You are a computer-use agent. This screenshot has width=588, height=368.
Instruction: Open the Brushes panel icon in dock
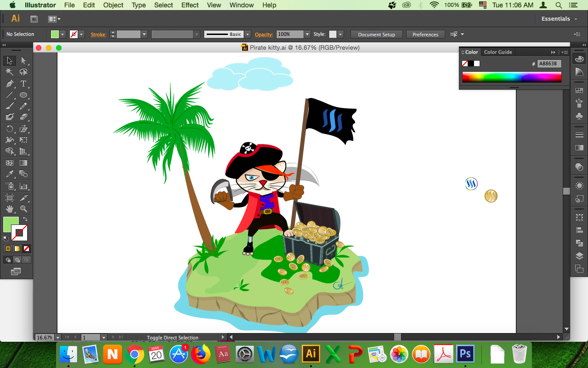pos(579,103)
